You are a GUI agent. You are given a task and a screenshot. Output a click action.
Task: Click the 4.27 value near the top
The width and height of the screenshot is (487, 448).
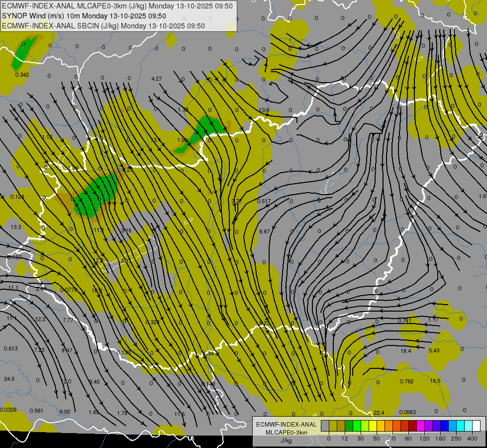[x=156, y=79]
